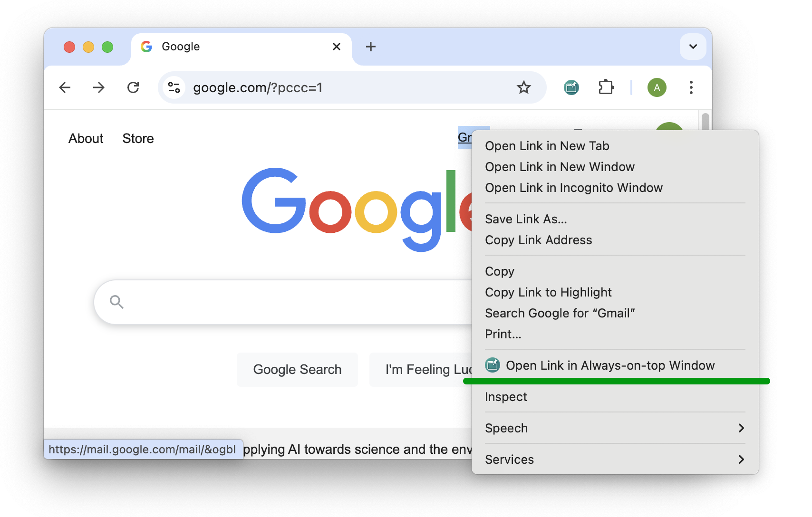Select Open Link in Incognito Window
The height and width of the screenshot is (517, 812).
pos(573,188)
